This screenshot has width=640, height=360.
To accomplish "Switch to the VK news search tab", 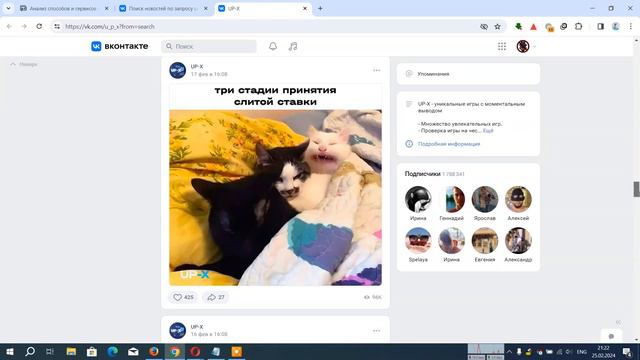I will pyautogui.click(x=163, y=8).
